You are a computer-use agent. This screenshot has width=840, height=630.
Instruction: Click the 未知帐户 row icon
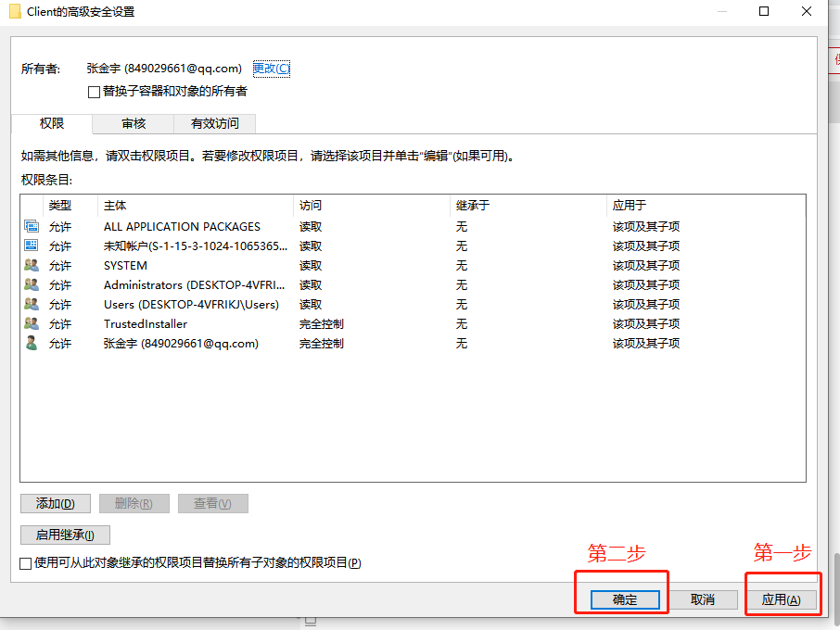pyautogui.click(x=32, y=246)
